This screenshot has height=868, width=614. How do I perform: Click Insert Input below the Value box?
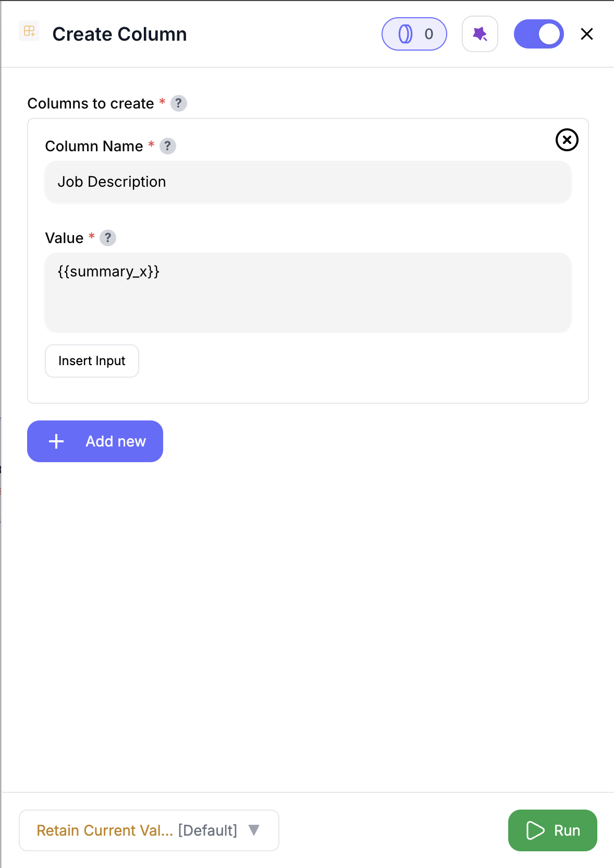pyautogui.click(x=92, y=360)
